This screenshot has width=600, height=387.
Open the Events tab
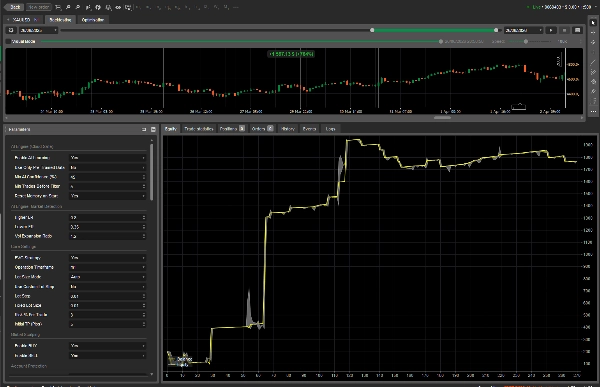click(x=309, y=129)
